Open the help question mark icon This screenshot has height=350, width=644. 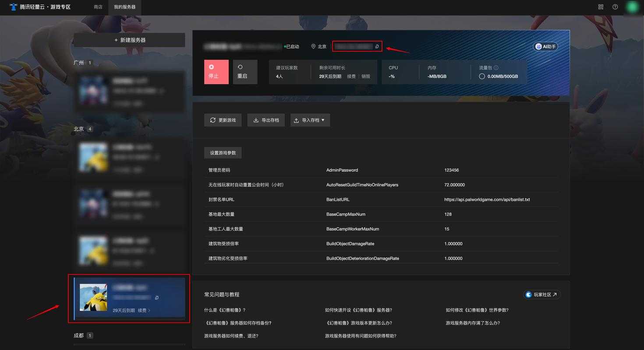point(615,7)
